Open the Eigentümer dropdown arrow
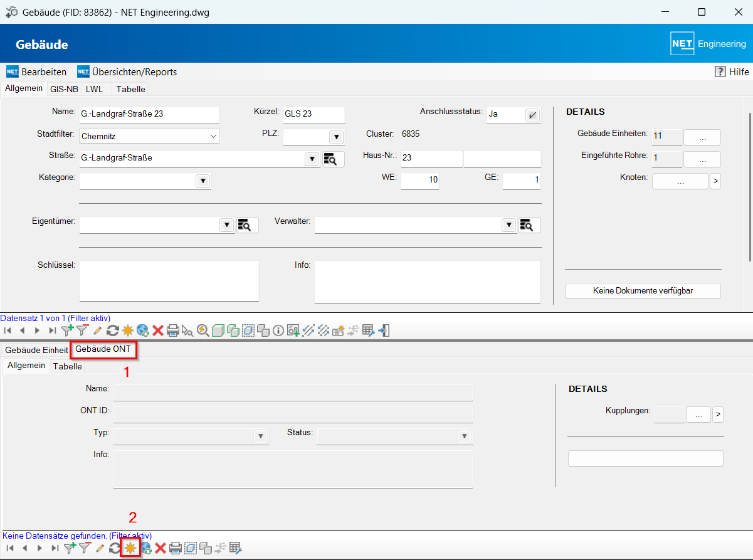 (x=226, y=225)
